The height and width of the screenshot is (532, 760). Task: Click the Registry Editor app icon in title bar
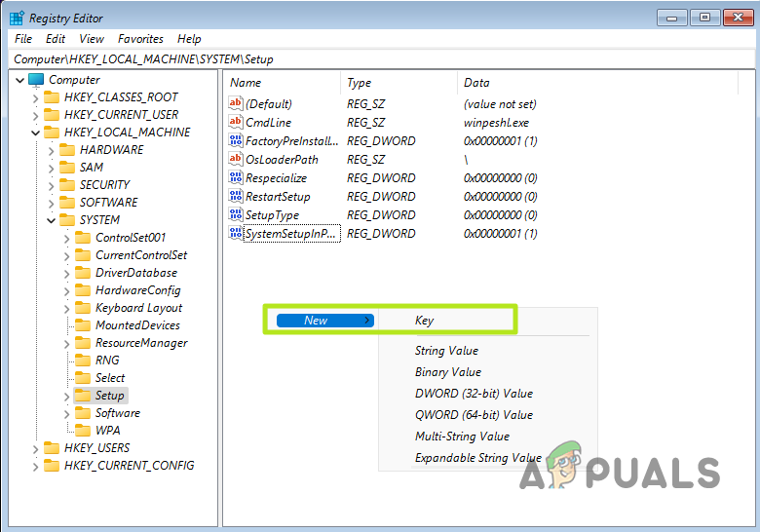pos(17,18)
